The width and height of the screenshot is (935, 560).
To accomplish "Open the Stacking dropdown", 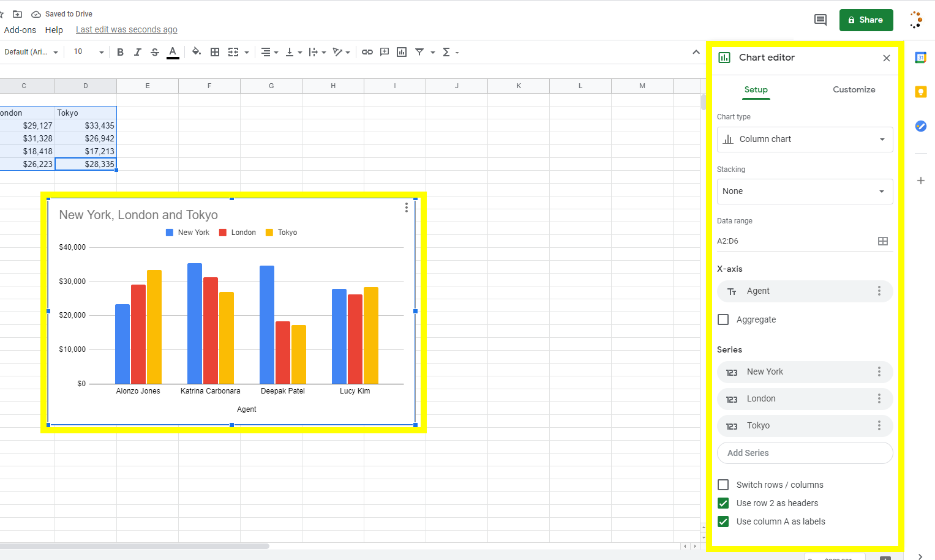I will click(805, 191).
